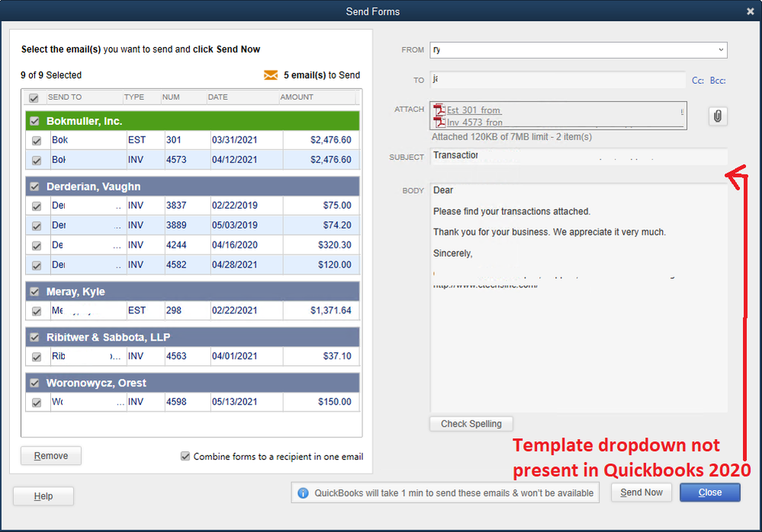The width and height of the screenshot is (762, 532).
Task: Uncheck estimate 298 row checkbox
Action: click(x=37, y=311)
